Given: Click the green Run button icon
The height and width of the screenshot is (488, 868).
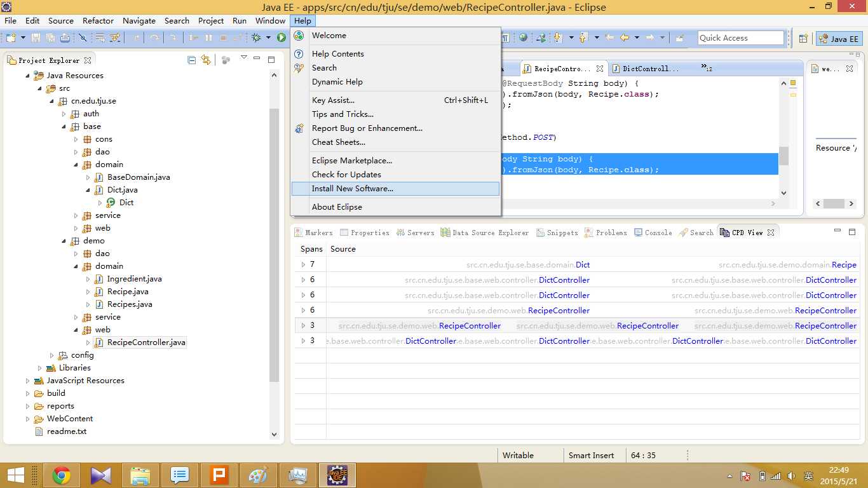Looking at the screenshot, I should point(281,38).
